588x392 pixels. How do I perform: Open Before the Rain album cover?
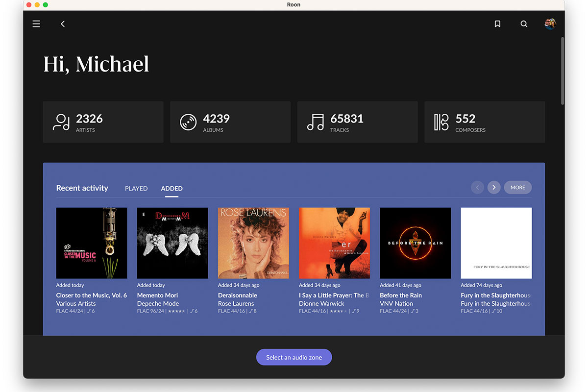415,243
